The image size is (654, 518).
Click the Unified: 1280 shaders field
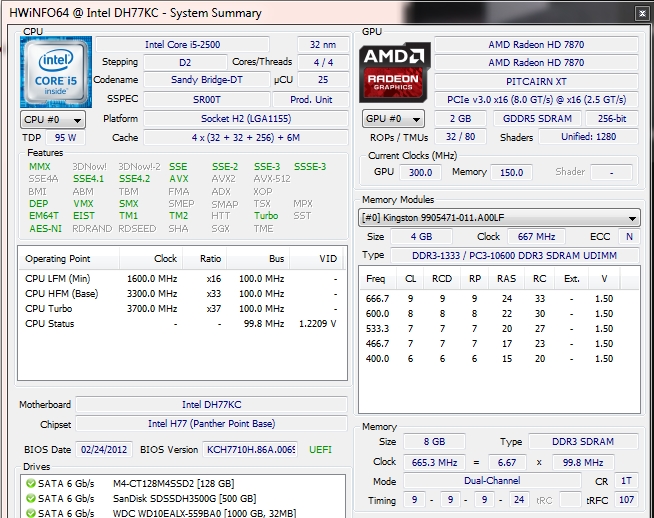(x=588, y=137)
